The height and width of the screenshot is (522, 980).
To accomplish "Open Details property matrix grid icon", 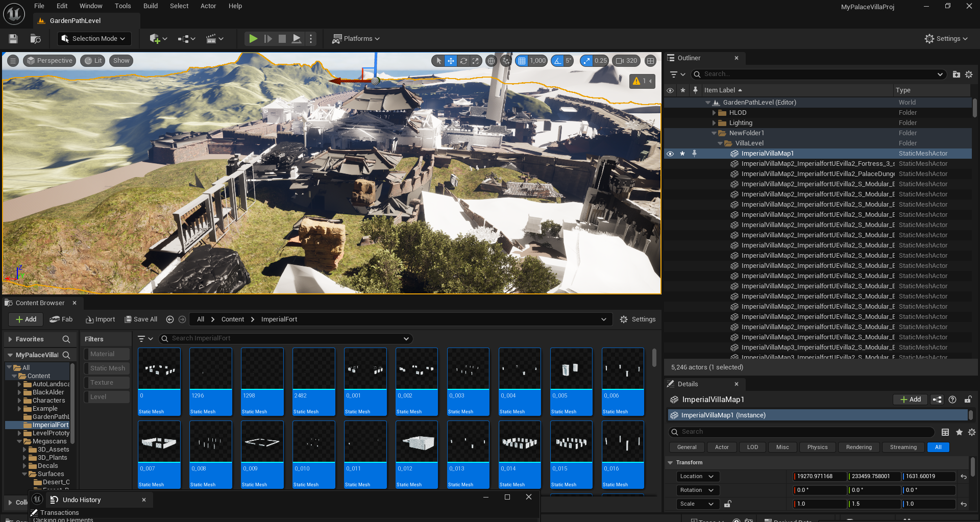I will pyautogui.click(x=945, y=432).
